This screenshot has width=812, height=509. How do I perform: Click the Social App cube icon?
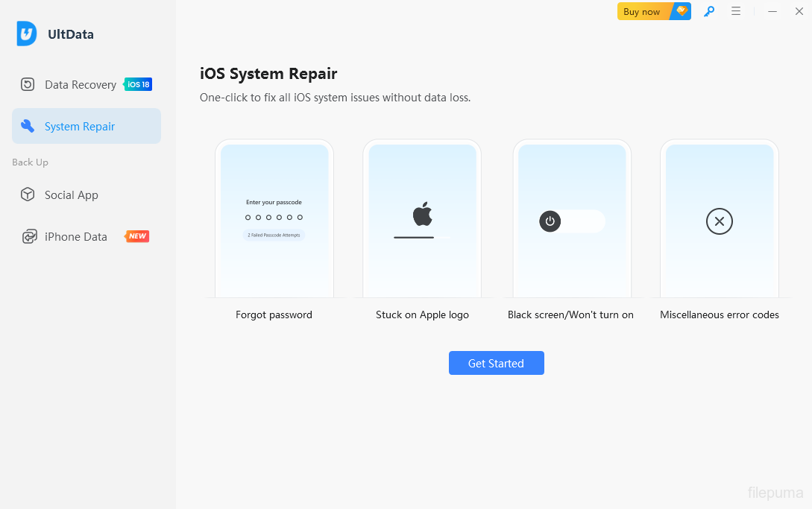[28, 195]
